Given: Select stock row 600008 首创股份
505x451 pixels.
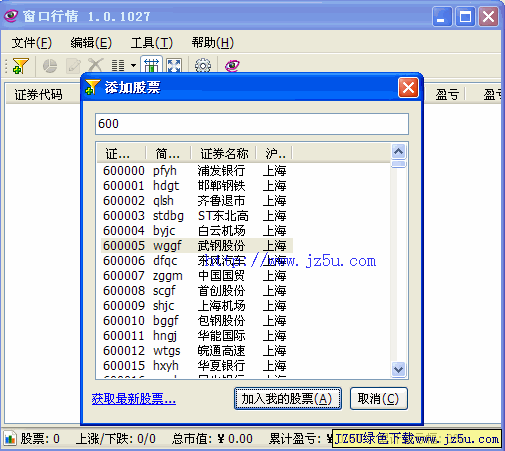Looking at the screenshot, I should pos(197,291).
